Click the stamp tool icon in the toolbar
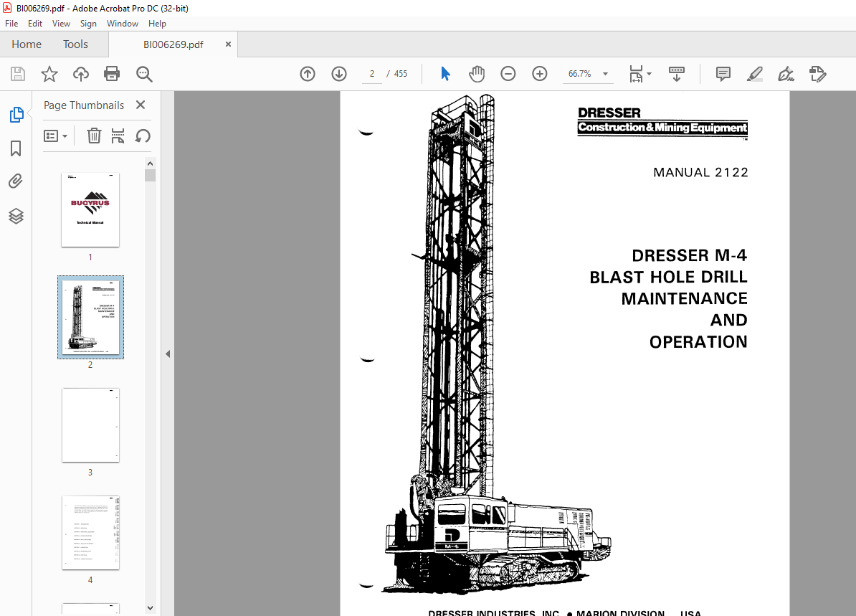This screenshot has width=856, height=616. [818, 74]
